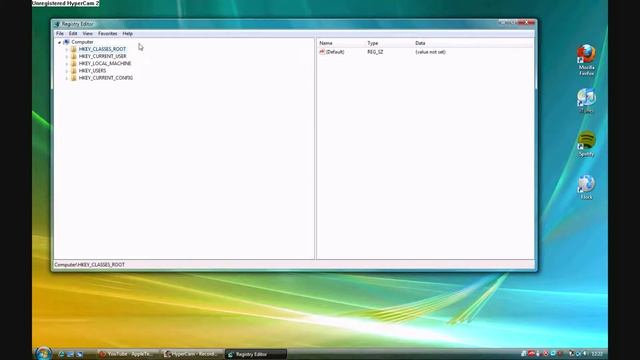Viewport: 640px width, 360px height.
Task: Close the Registry Editor window
Action: (526, 23)
